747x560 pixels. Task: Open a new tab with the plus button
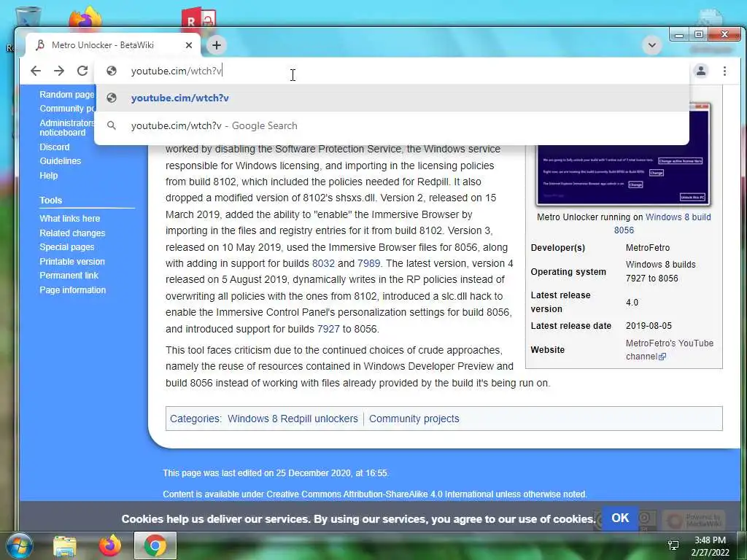pos(217,45)
